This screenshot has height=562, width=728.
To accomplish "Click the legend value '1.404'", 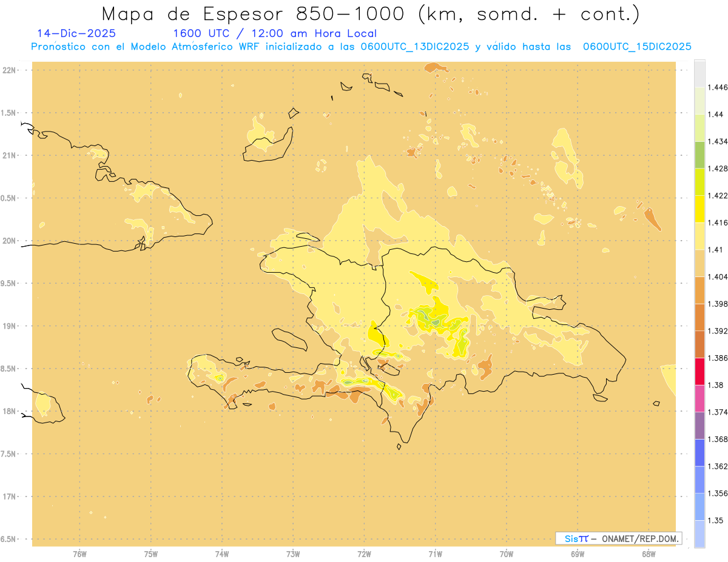I will point(717,276).
